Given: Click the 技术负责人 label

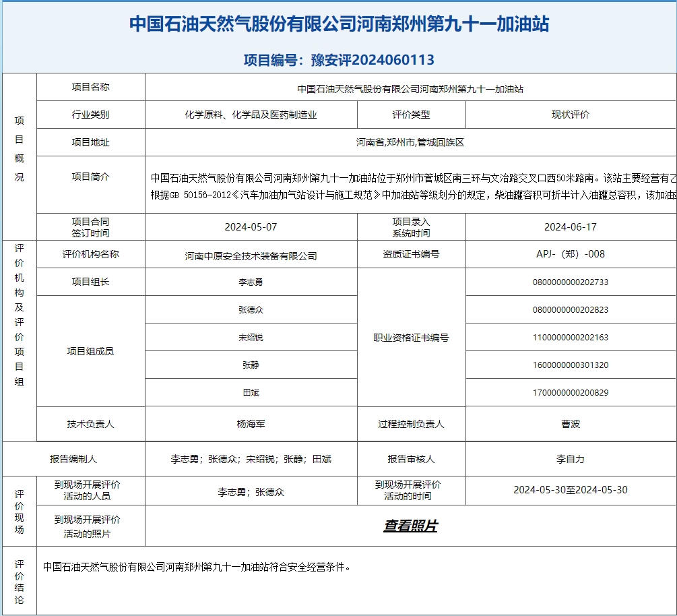Looking at the screenshot, I should coord(91,424).
